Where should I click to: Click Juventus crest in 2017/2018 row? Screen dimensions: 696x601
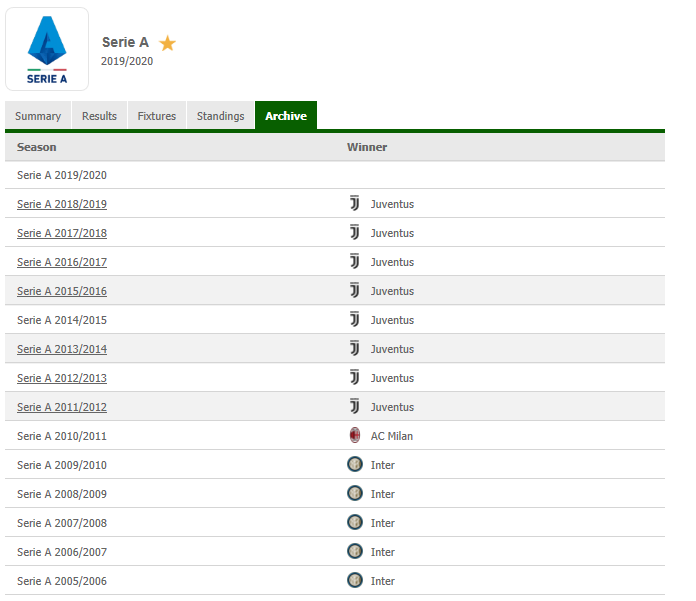click(354, 232)
